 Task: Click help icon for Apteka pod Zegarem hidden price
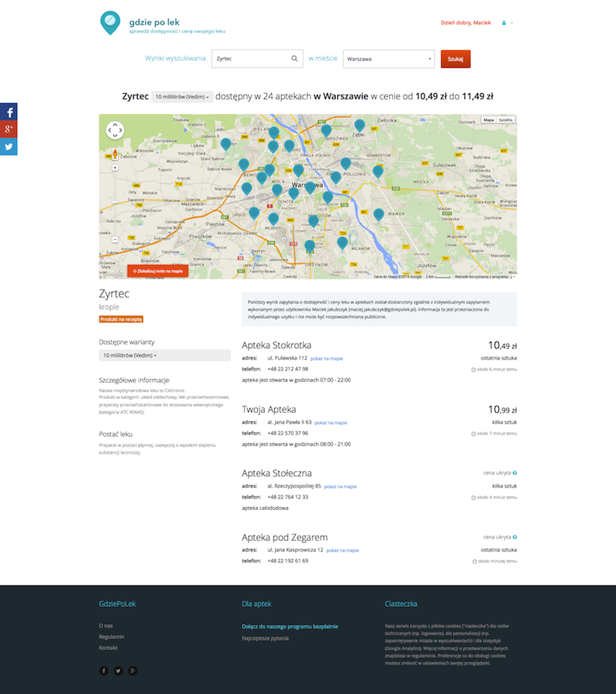514,538
